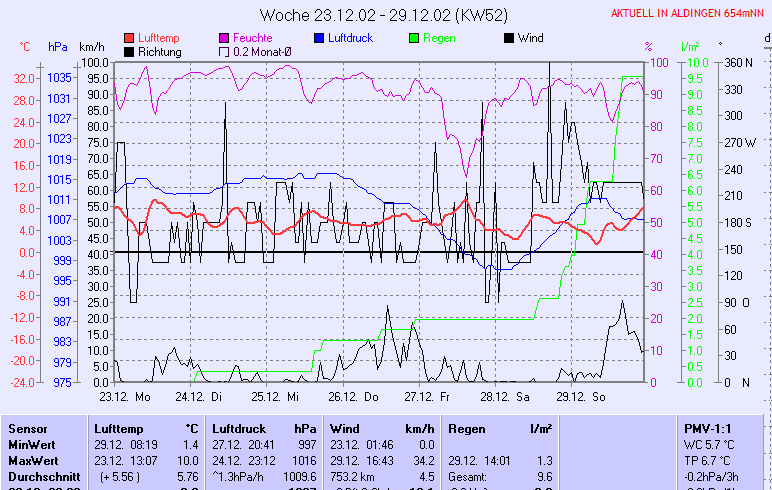Click the MaxWert row label

tap(33, 459)
